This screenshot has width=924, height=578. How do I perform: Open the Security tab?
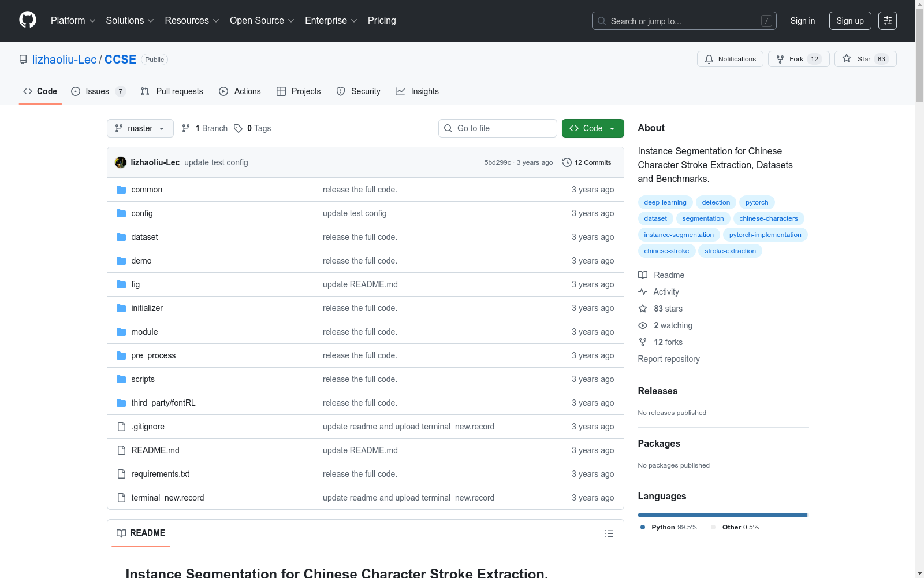(x=359, y=91)
